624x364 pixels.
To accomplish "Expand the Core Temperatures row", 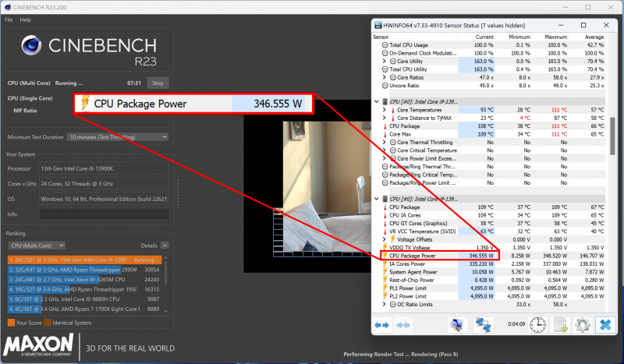I will point(384,110).
